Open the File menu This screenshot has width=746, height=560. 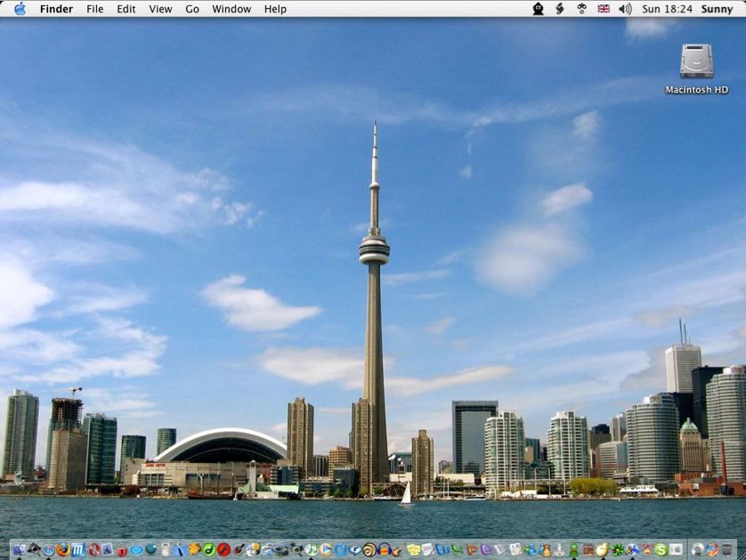[x=94, y=9]
